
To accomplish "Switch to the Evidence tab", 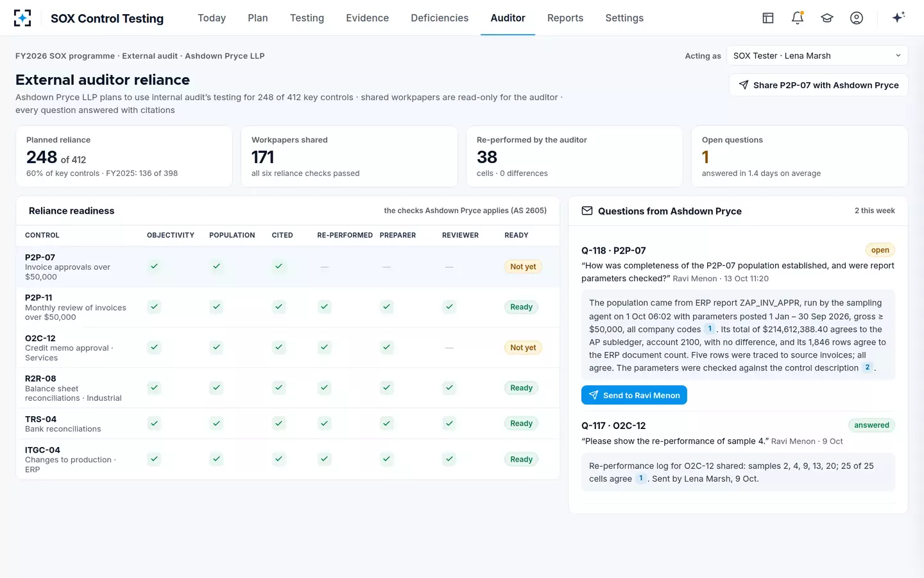I will click(367, 18).
